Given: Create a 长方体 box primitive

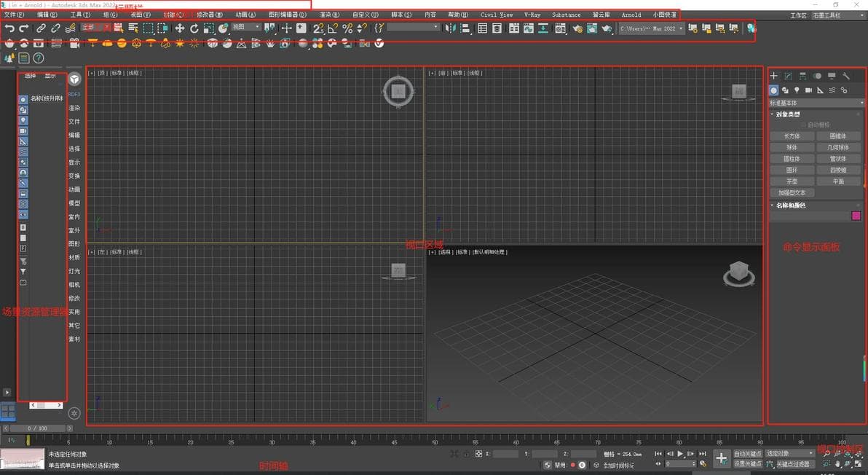Looking at the screenshot, I should (792, 136).
